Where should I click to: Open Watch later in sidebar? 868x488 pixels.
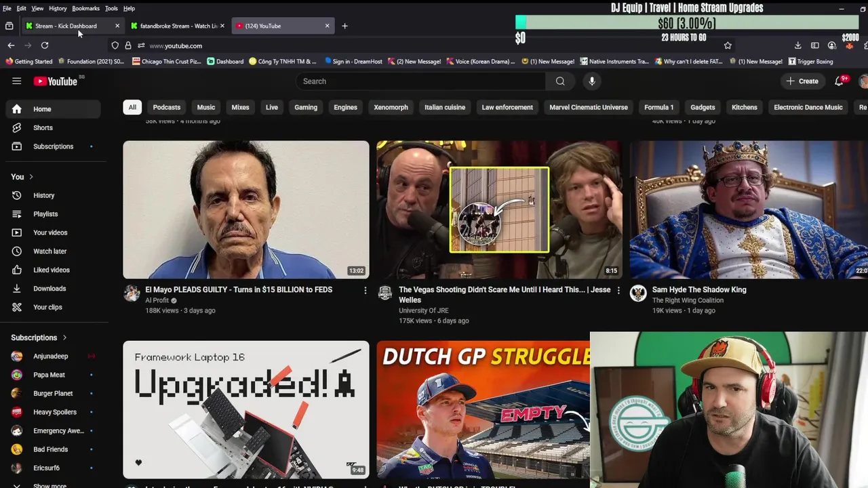[x=53, y=251]
